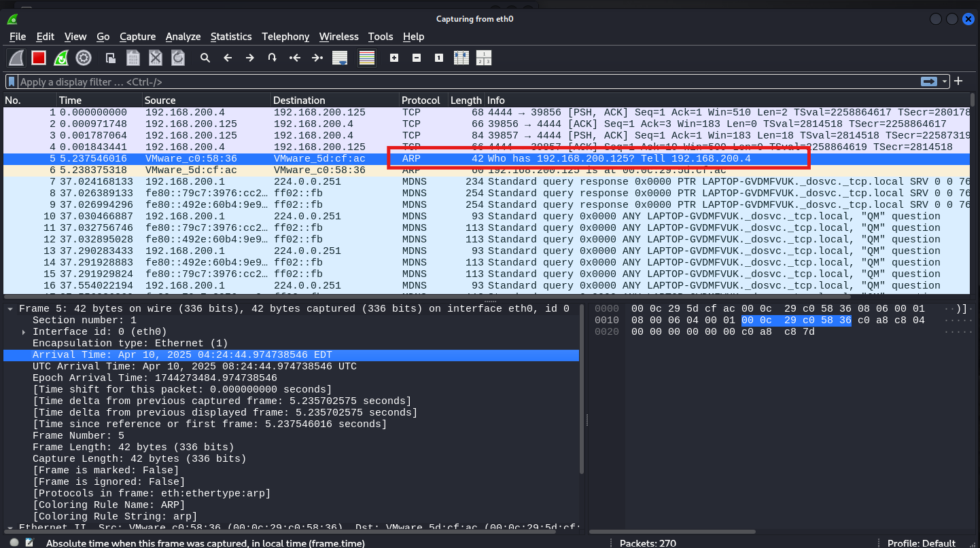Go to previous packet left arrow
The height and width of the screenshot is (548, 980).
[x=228, y=58]
